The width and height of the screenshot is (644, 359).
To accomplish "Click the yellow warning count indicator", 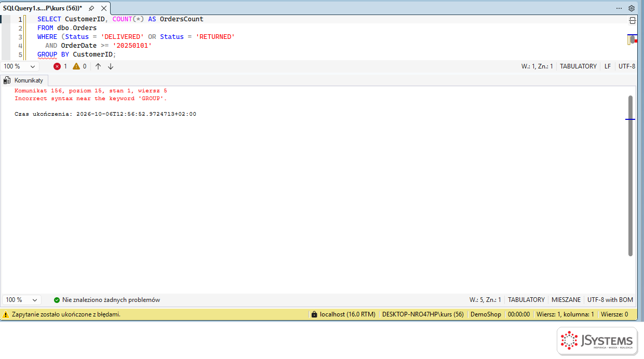I will tap(79, 66).
